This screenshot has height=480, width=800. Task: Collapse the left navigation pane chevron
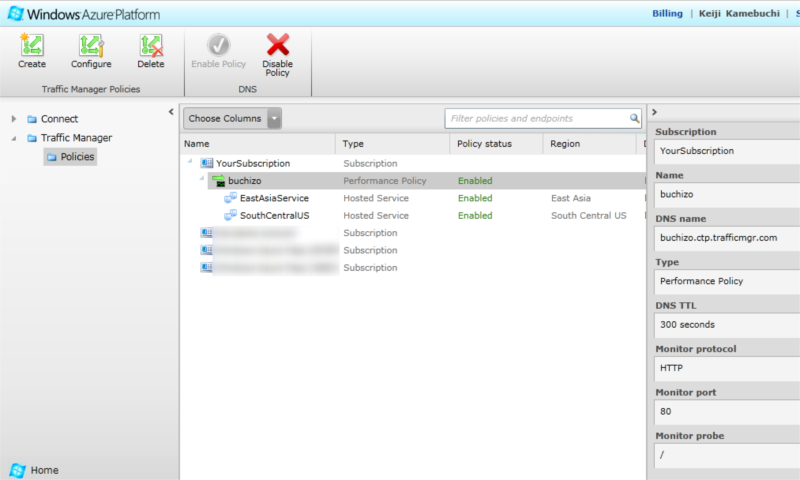click(171, 111)
